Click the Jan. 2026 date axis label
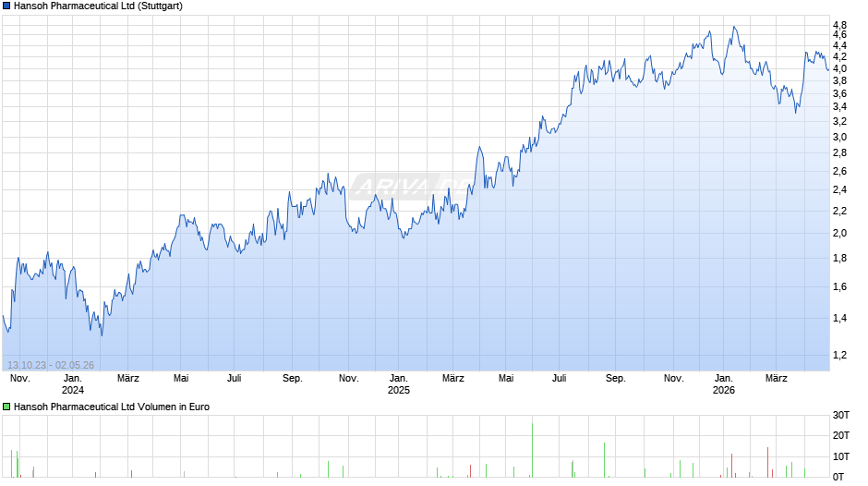 pyautogui.click(x=724, y=384)
